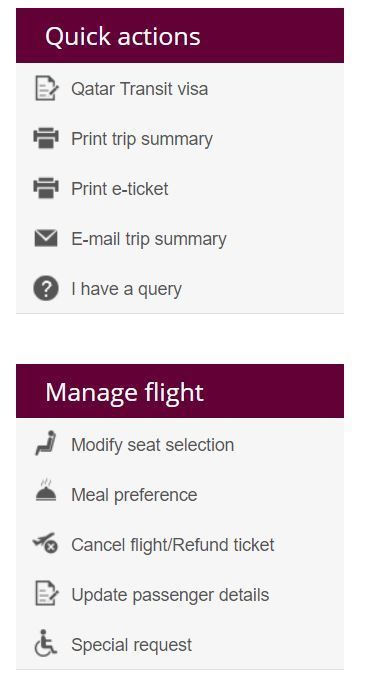Click the printer icon beside Print trip summary
This screenshot has width=369, height=684.
pyautogui.click(x=46, y=139)
